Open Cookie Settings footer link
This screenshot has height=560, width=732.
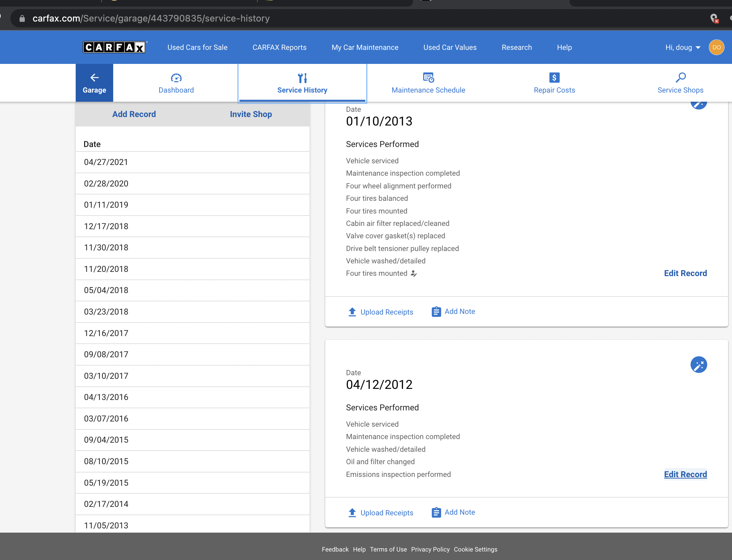pos(475,549)
